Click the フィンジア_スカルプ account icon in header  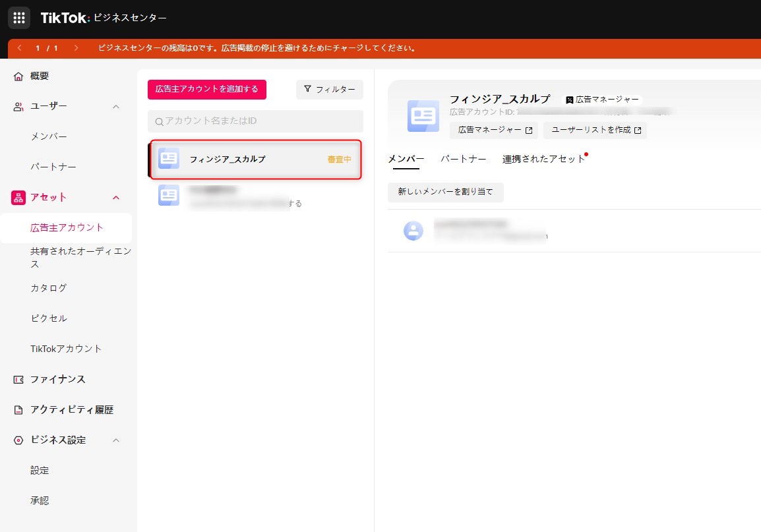click(x=423, y=116)
